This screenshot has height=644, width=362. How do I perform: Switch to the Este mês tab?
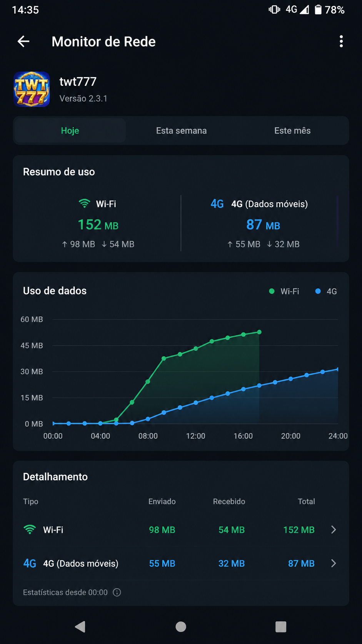coord(292,131)
